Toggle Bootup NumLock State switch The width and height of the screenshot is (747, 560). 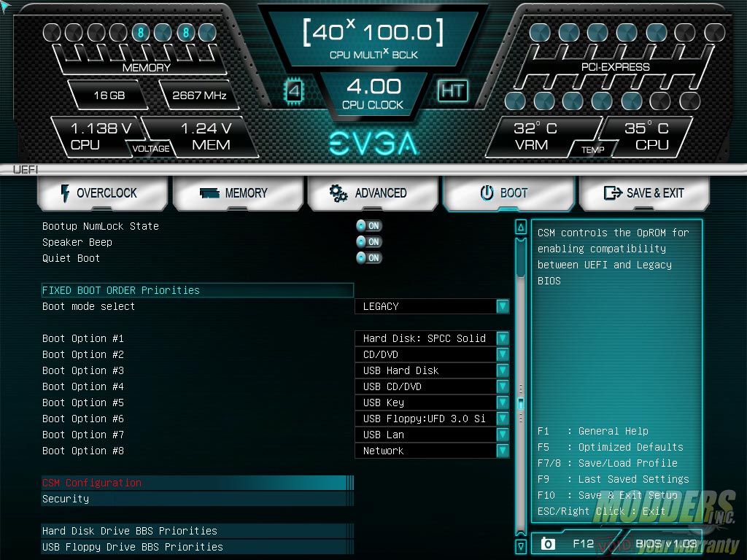[x=369, y=226]
